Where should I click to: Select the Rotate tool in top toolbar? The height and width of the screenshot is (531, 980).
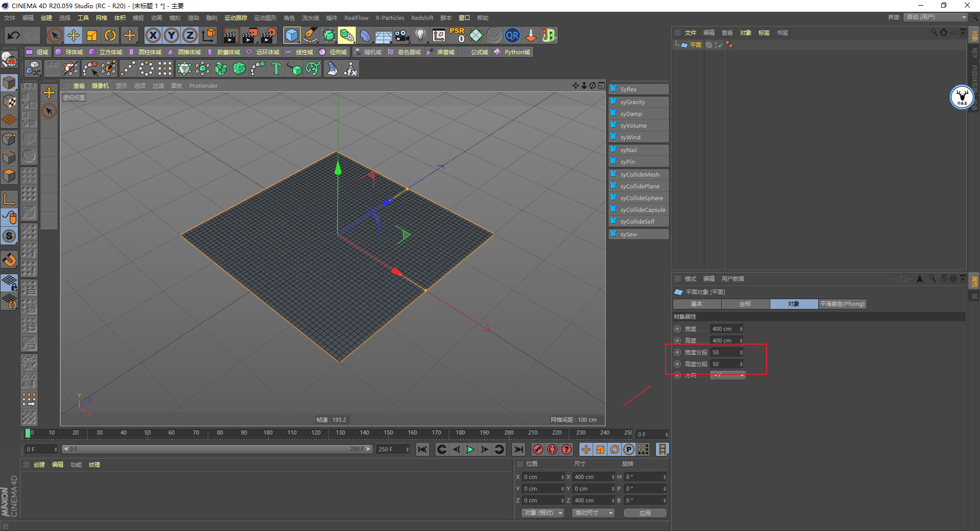110,36
